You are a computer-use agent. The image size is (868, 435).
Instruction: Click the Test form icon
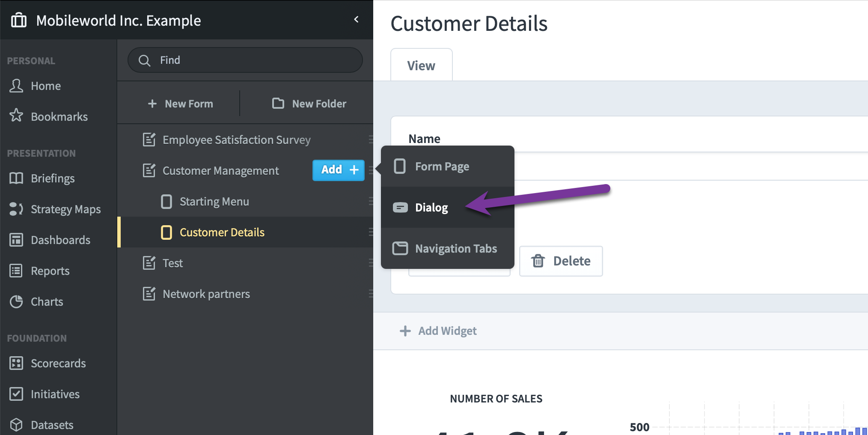pos(149,263)
